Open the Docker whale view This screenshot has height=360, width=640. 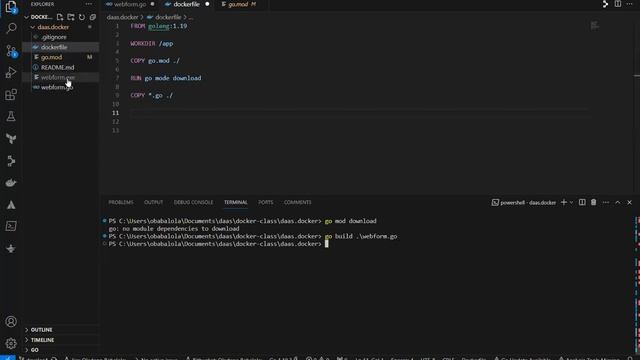(x=11, y=182)
